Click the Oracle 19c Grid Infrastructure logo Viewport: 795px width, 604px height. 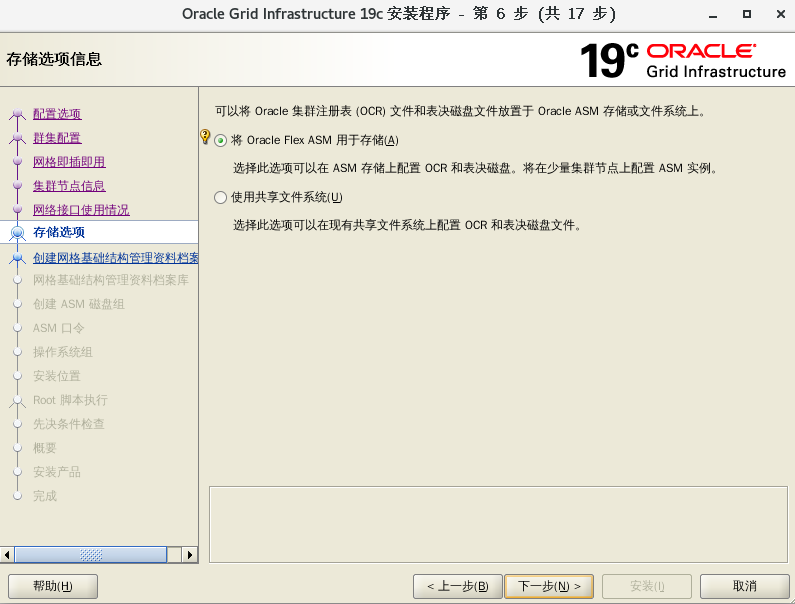682,61
